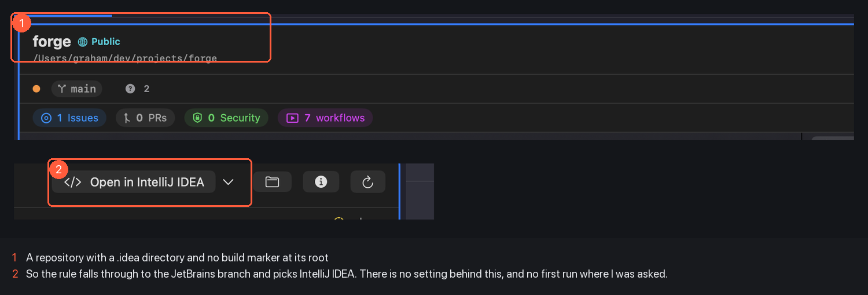Click the question mark untracked changes icon
The width and height of the screenshot is (868, 295).
(130, 89)
